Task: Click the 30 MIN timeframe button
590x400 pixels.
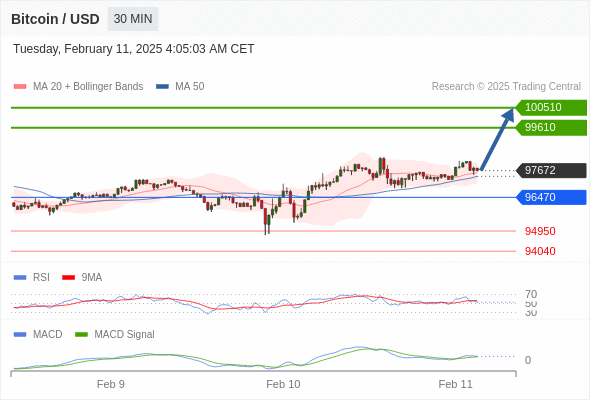Action: pyautogui.click(x=133, y=19)
